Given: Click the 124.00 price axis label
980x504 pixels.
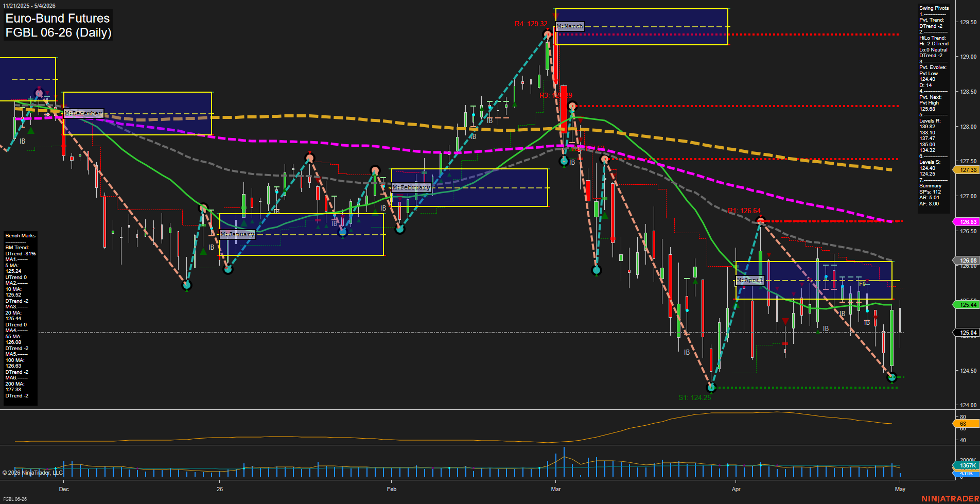Looking at the screenshot, I should click(968, 405).
